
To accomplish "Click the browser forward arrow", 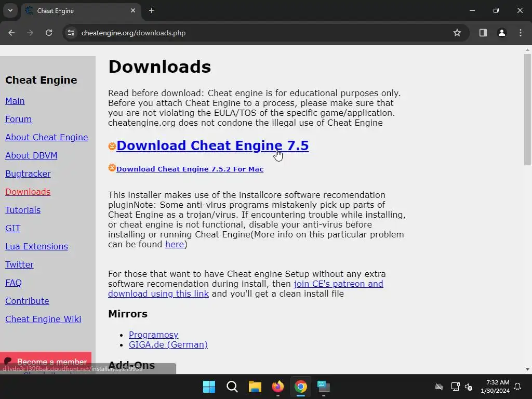I will tap(30, 33).
